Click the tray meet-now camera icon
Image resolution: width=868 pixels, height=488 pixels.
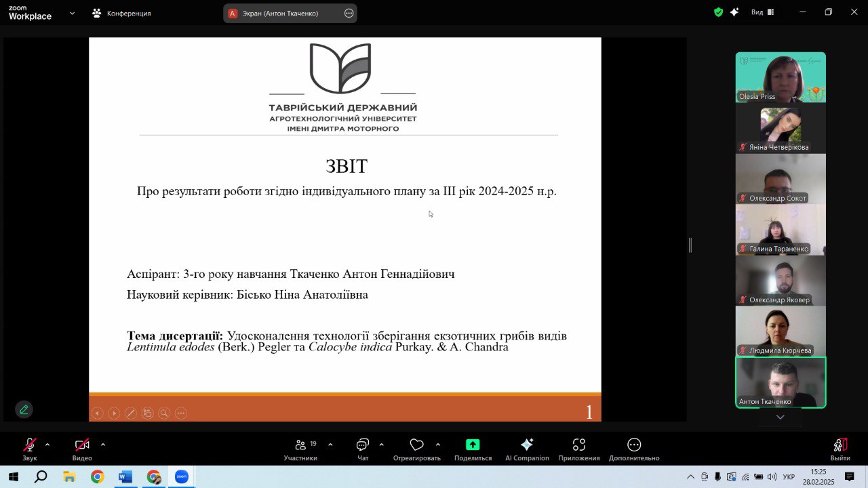pyautogui.click(x=705, y=477)
